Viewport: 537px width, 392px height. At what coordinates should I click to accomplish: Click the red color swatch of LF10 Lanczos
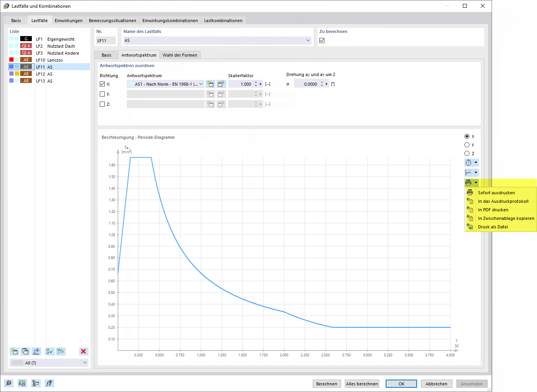tap(12, 60)
